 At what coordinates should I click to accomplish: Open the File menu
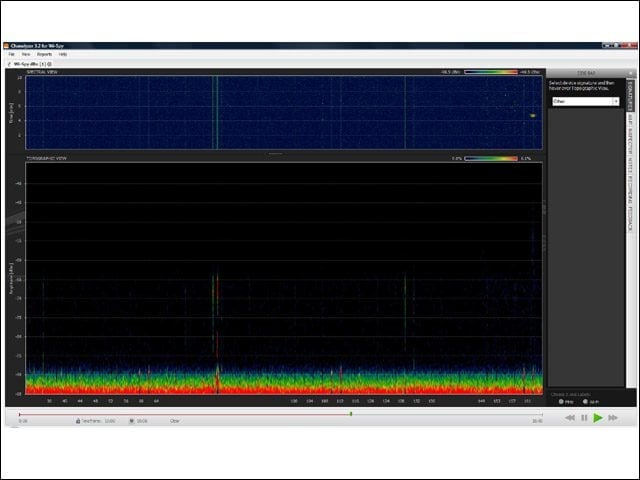11,54
